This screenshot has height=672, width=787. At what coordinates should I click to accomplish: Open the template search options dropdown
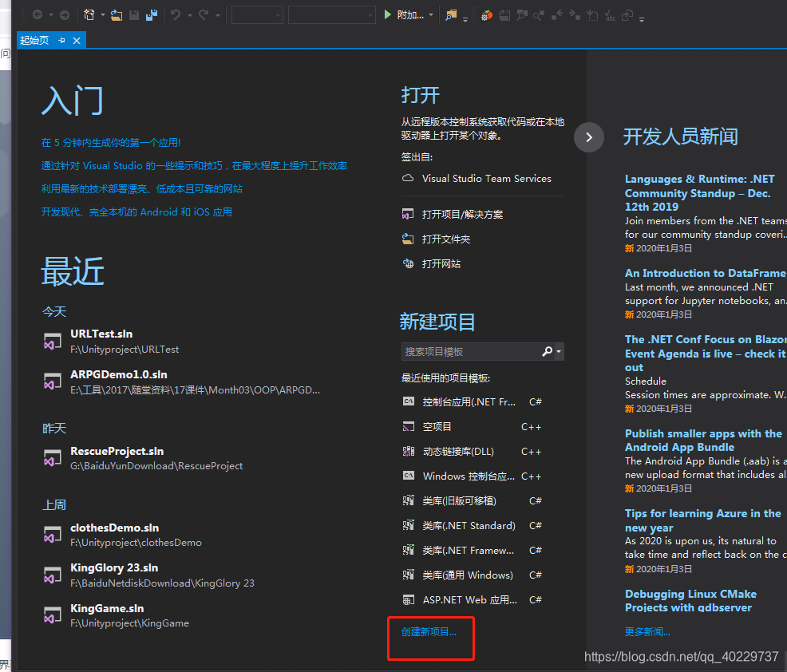[559, 351]
